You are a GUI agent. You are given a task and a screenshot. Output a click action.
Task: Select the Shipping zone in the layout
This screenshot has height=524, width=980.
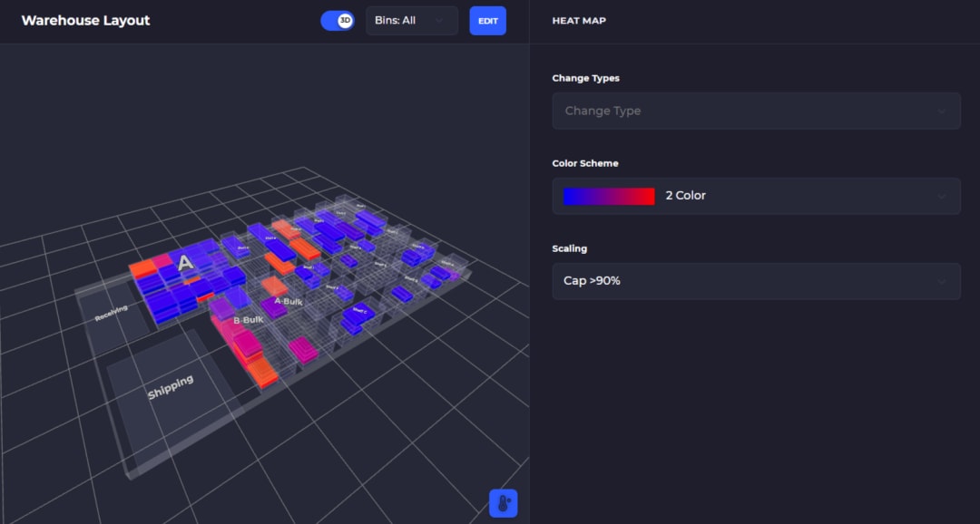pyautogui.click(x=170, y=387)
